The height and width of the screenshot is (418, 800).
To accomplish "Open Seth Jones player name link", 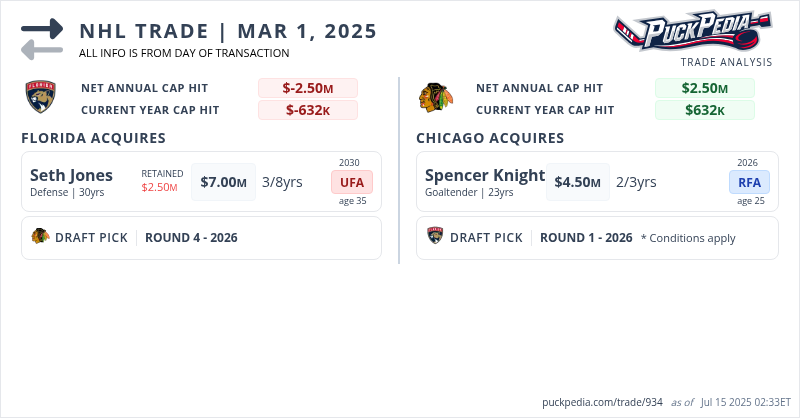I will click(x=71, y=176).
